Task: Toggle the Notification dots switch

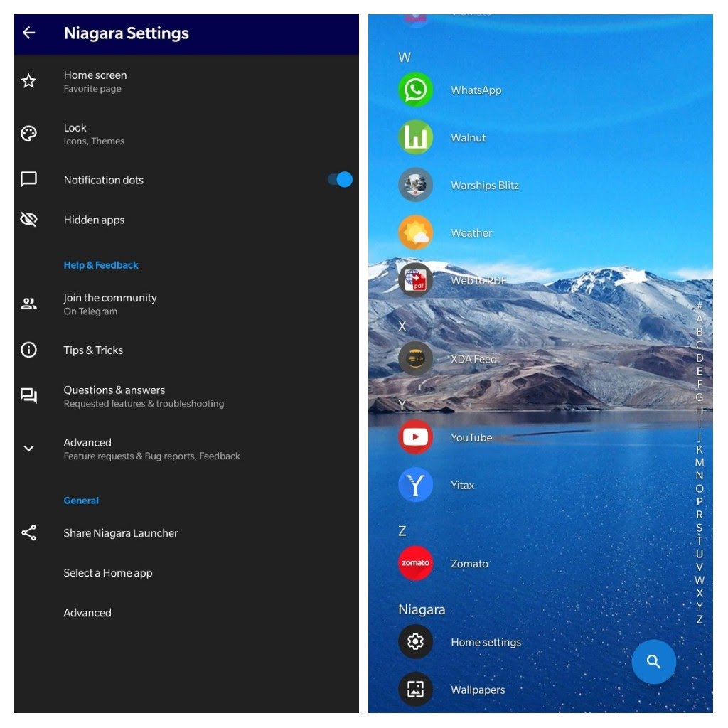Action: (x=339, y=180)
